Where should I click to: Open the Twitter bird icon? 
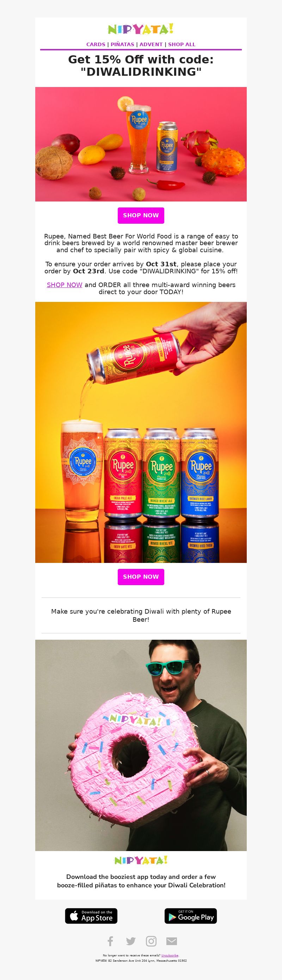[130, 941]
